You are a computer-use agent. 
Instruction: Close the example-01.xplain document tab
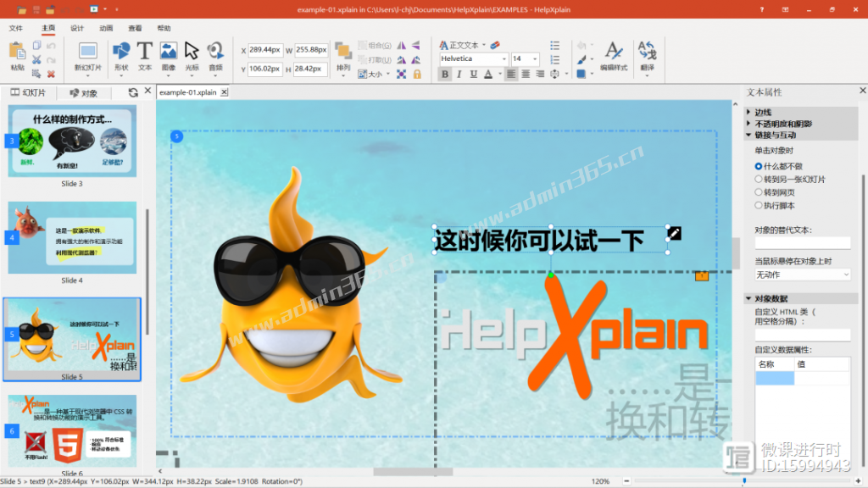coord(224,92)
